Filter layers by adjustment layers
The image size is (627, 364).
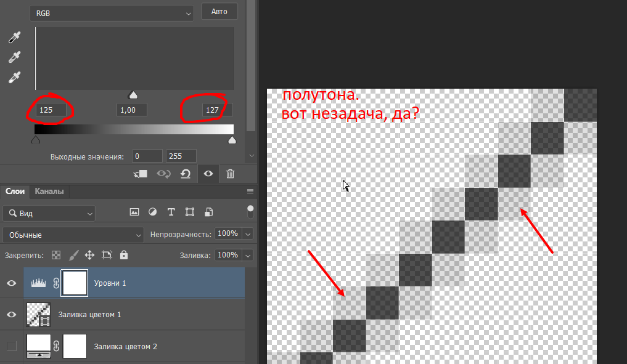pos(153,212)
